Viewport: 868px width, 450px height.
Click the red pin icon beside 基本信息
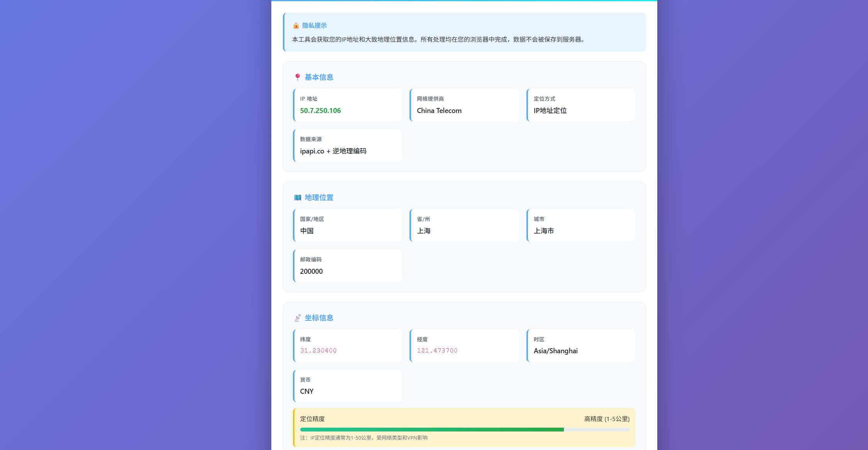coord(298,77)
